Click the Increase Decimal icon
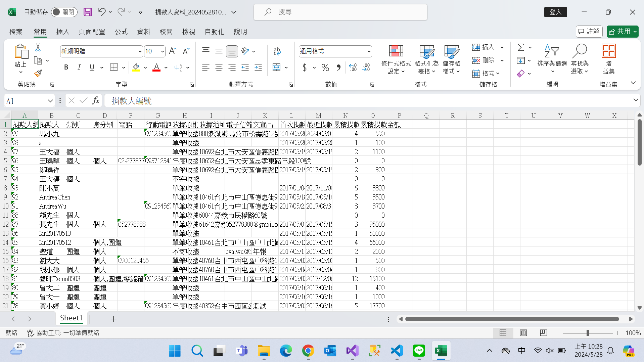 coord(353,67)
